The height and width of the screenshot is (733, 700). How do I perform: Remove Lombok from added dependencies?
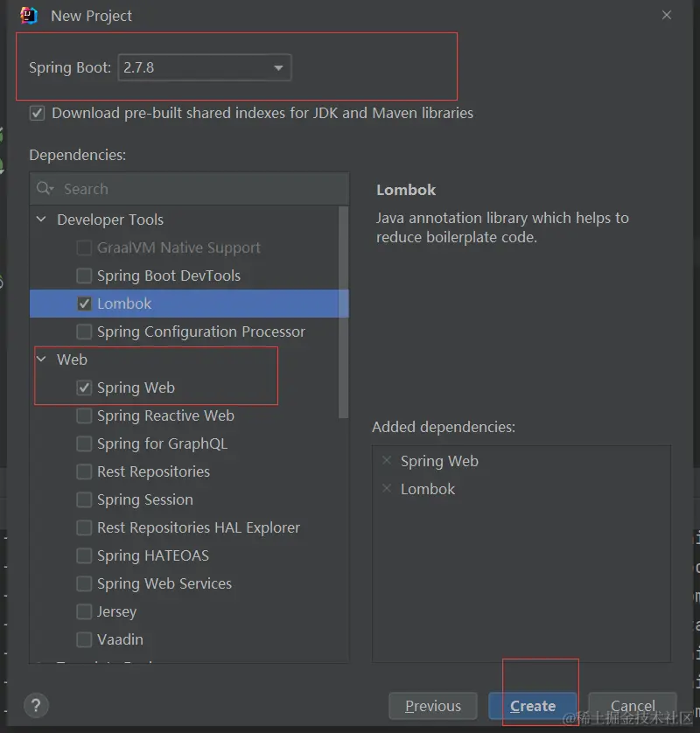coord(387,488)
